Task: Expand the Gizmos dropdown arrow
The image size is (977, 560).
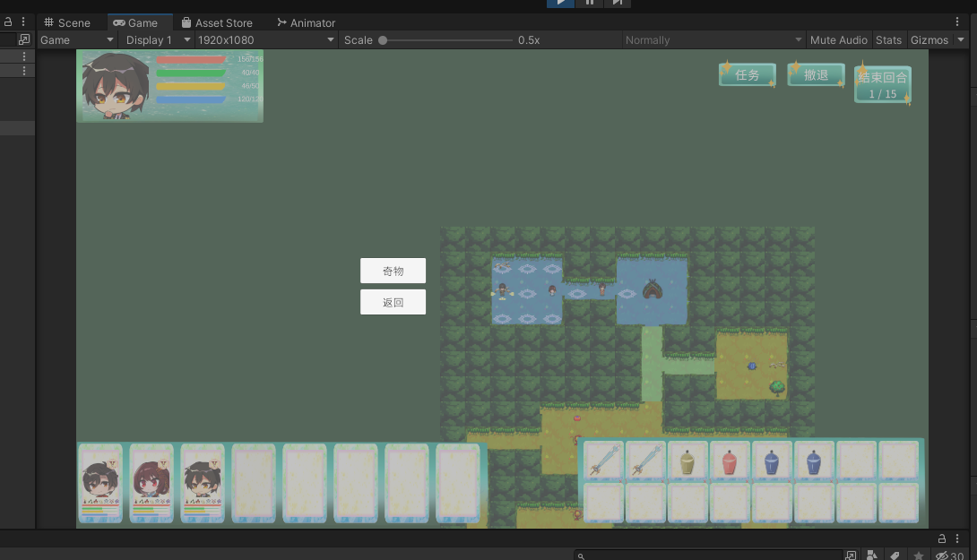Action: point(961,40)
